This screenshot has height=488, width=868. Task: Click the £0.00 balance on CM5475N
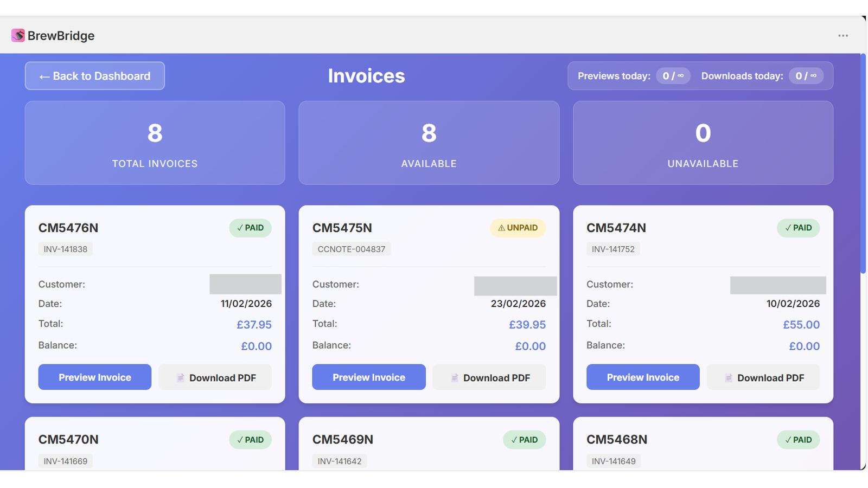(531, 346)
